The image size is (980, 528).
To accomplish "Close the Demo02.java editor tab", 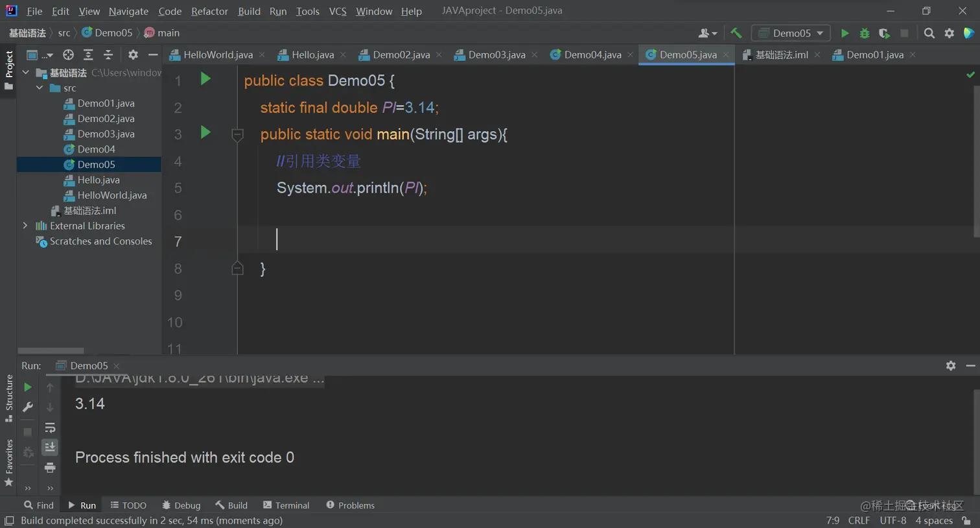I will [x=439, y=55].
